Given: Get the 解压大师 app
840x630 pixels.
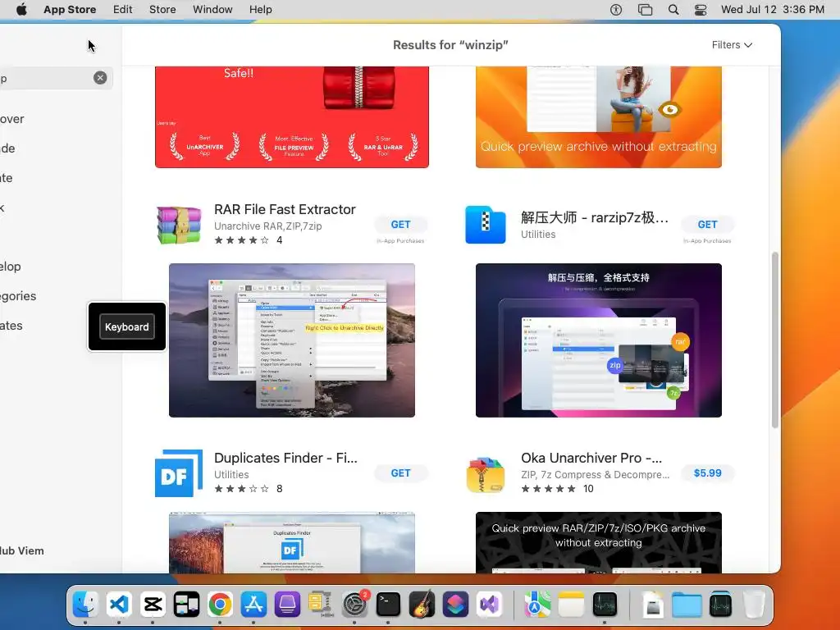Looking at the screenshot, I should [x=707, y=225].
